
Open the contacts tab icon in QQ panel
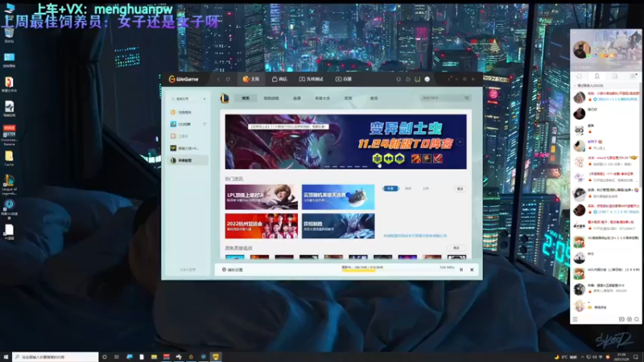[x=597, y=76]
